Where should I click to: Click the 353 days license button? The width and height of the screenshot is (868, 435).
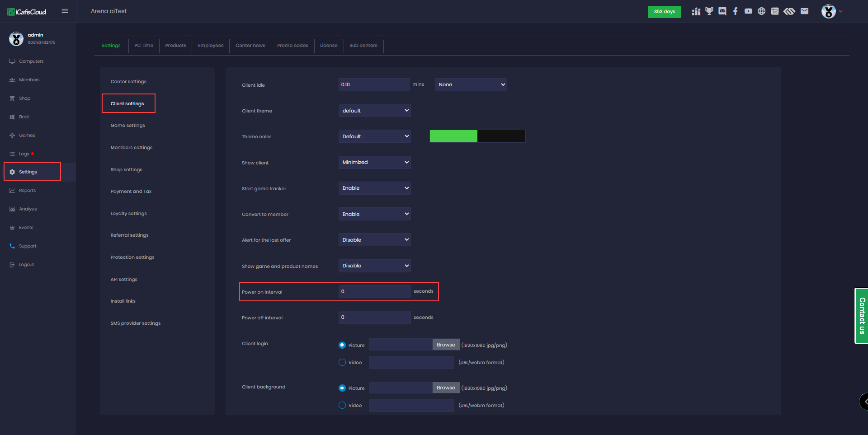[x=664, y=12]
